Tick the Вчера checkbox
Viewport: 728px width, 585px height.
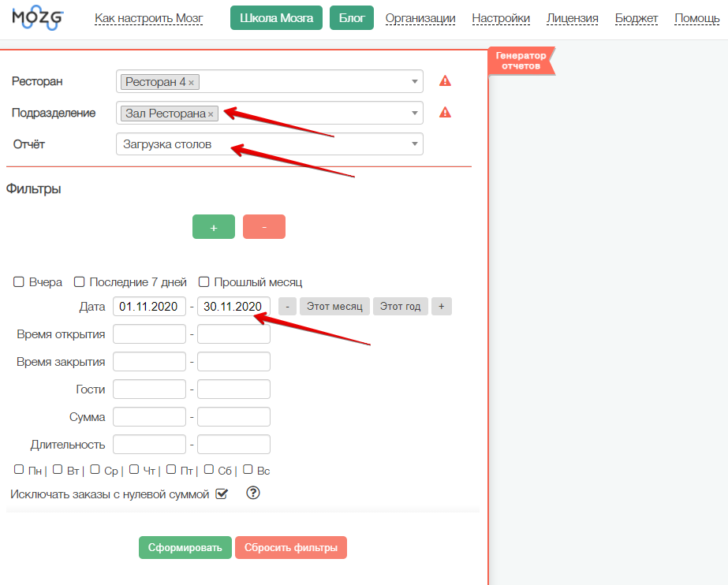tap(19, 281)
